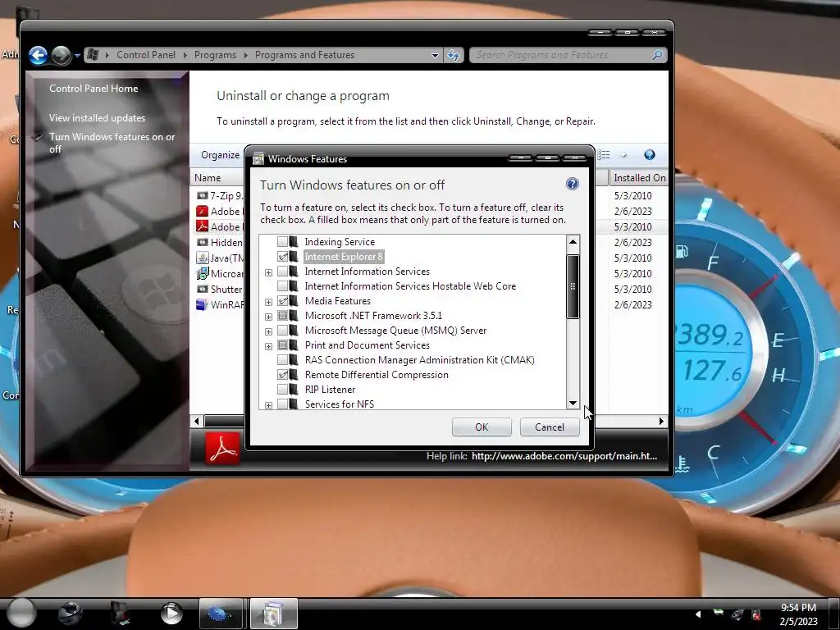Click the large Adobe PDF icon in details pane
Image resolution: width=840 pixels, height=630 pixels.
click(x=222, y=449)
